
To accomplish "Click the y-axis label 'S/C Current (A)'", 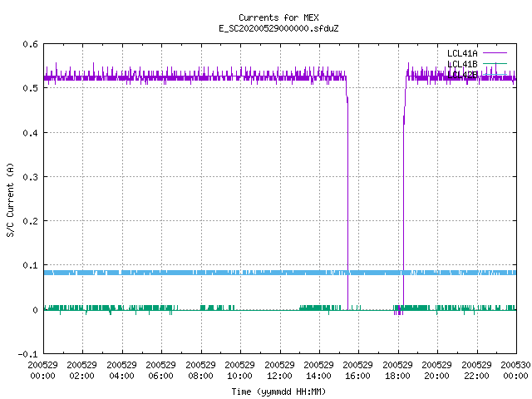I will tap(10, 200).
